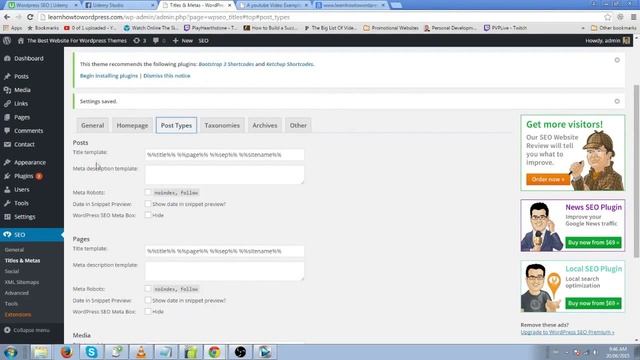
Task: Toggle Posts noindex, follow checkbox
Action: pyautogui.click(x=148, y=192)
